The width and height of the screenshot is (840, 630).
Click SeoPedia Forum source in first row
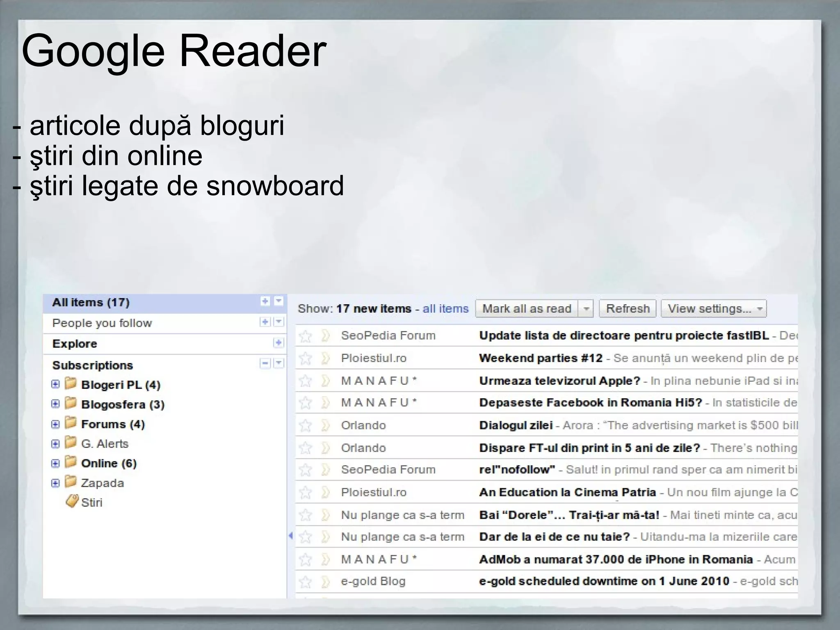pyautogui.click(x=388, y=336)
